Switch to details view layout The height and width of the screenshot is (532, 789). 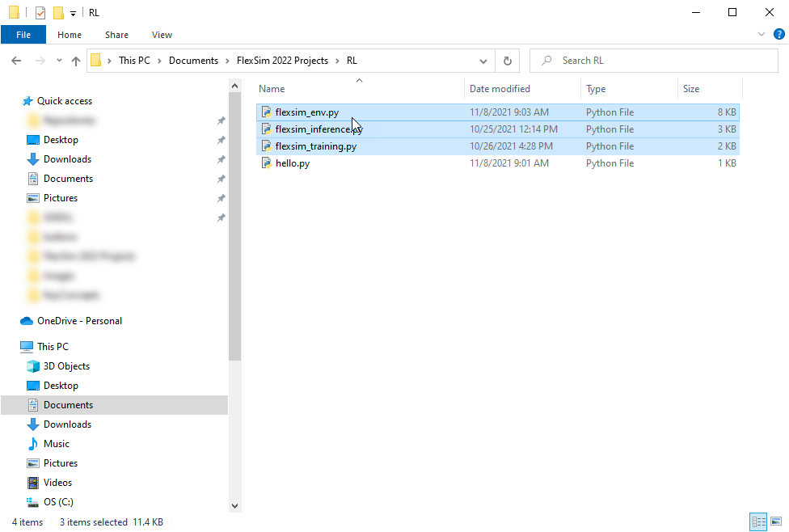click(758, 521)
